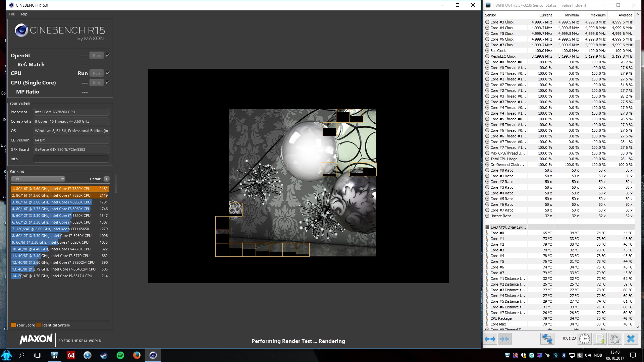The height and width of the screenshot is (362, 644).
Task: Collapse CPU [#0]: Intel Cor... sensor group
Action: 487,227
